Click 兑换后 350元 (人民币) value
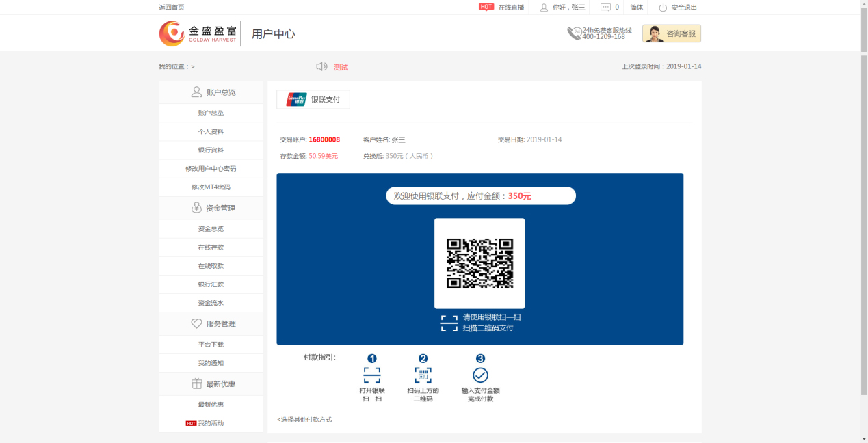868x443 pixels. click(410, 156)
